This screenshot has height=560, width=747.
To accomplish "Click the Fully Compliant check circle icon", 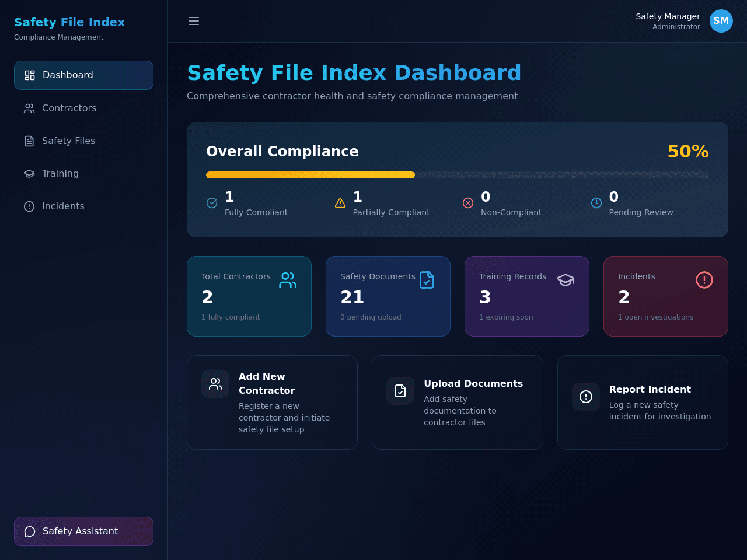I will (212, 203).
